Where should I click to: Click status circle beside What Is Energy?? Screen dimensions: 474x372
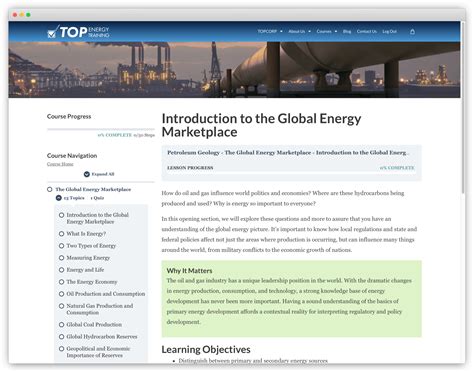coord(62,234)
